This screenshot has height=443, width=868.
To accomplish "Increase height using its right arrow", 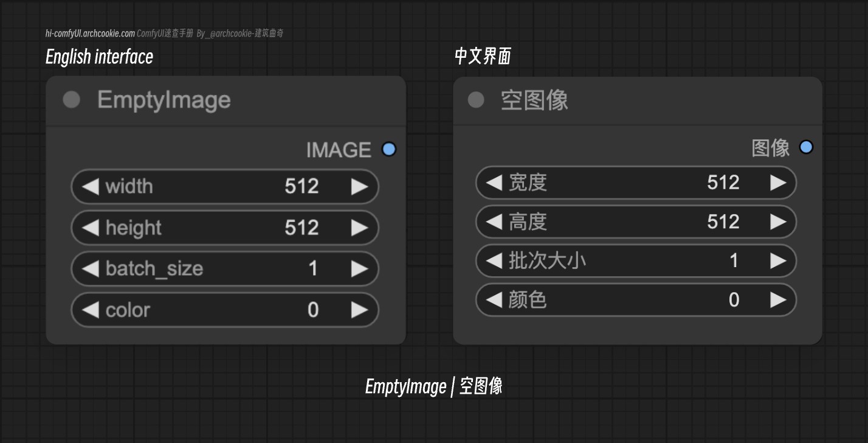I will coord(359,228).
